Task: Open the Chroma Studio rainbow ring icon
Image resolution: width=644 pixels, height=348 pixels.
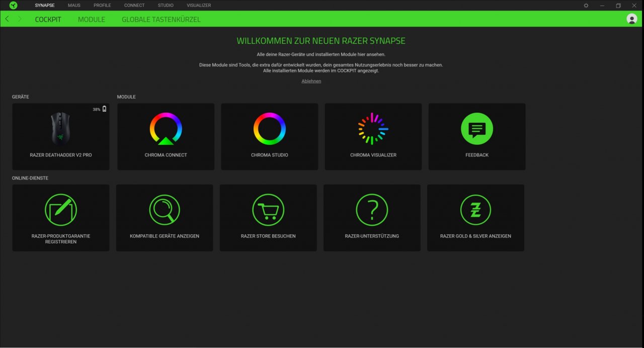Action: tap(269, 129)
